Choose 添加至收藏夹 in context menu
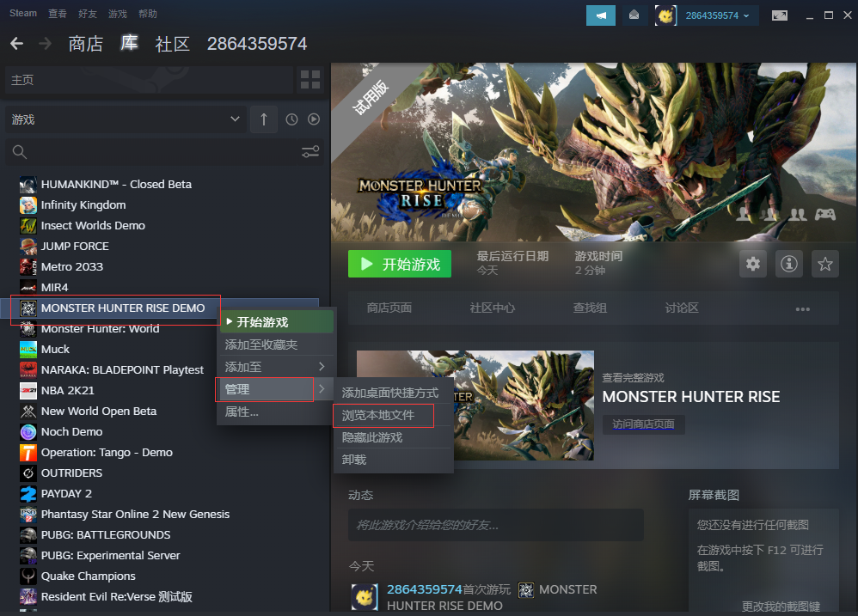The height and width of the screenshot is (616, 858). (276, 345)
